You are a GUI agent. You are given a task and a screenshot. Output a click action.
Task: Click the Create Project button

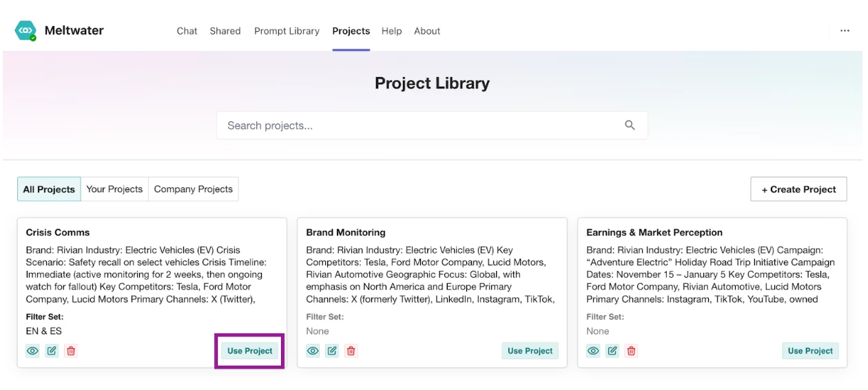point(798,189)
